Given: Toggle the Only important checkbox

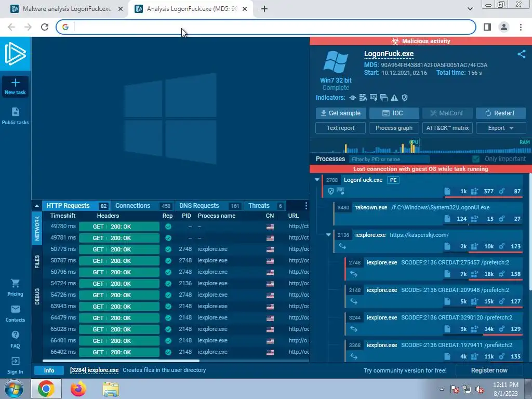Looking at the screenshot, I should tap(476, 159).
